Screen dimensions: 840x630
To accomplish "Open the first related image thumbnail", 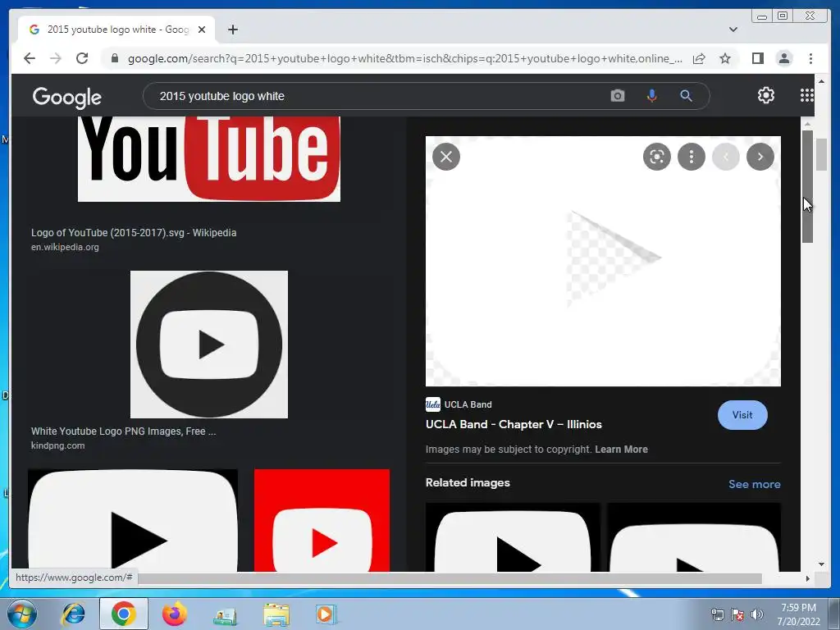I will tap(513, 537).
